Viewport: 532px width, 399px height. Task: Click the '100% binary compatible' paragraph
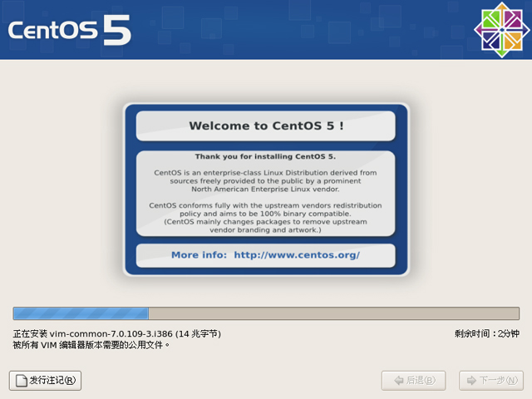(265, 218)
